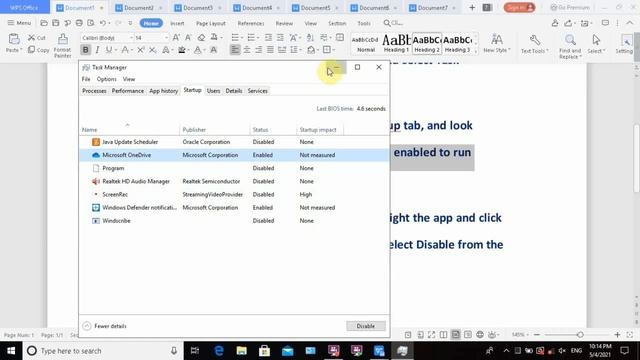Click the print icon in quick toolbar
This screenshot has height=360, width=640.
[79, 23]
